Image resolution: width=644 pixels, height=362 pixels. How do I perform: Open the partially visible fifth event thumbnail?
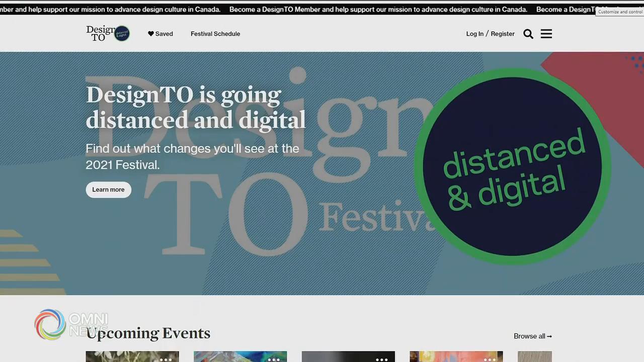[534, 357]
